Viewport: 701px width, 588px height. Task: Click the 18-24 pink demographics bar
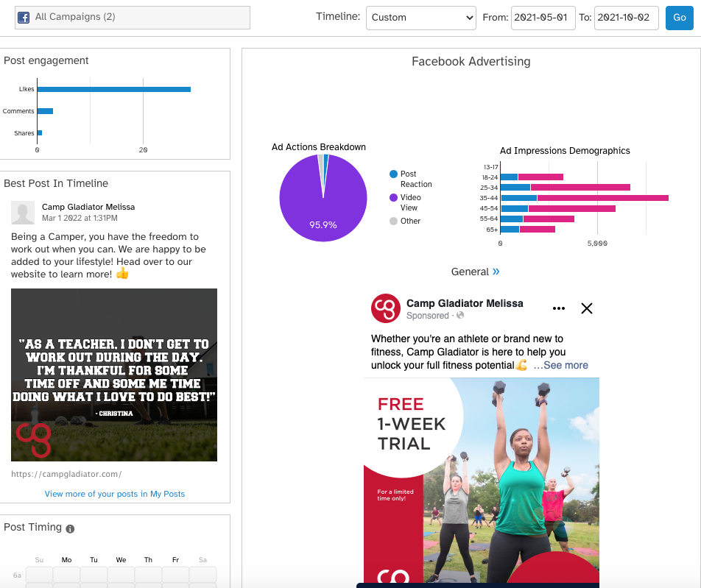[x=540, y=177]
